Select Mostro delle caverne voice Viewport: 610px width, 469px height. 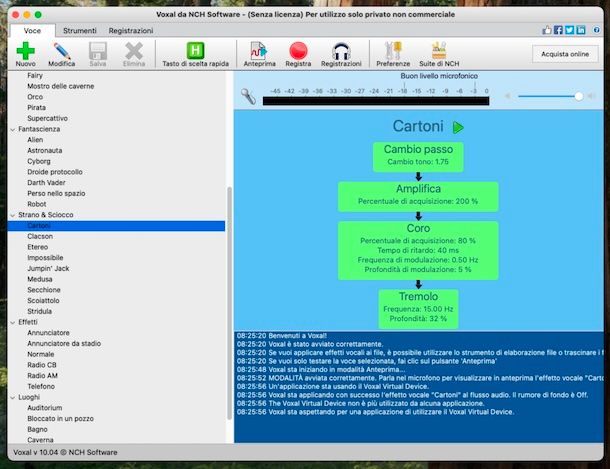[61, 86]
